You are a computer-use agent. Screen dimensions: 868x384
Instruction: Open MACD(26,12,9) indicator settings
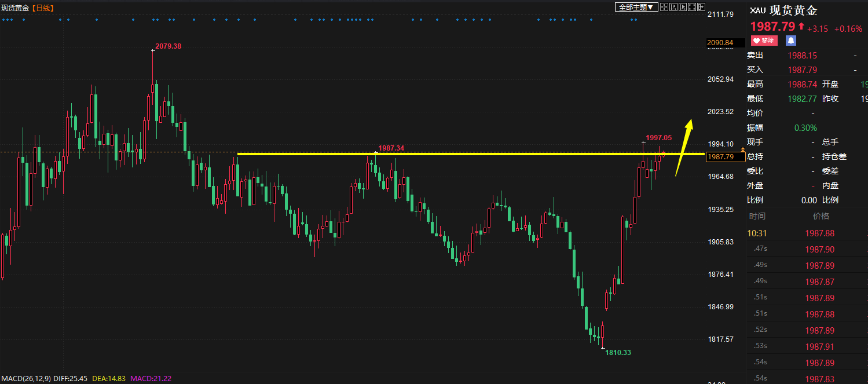point(26,378)
